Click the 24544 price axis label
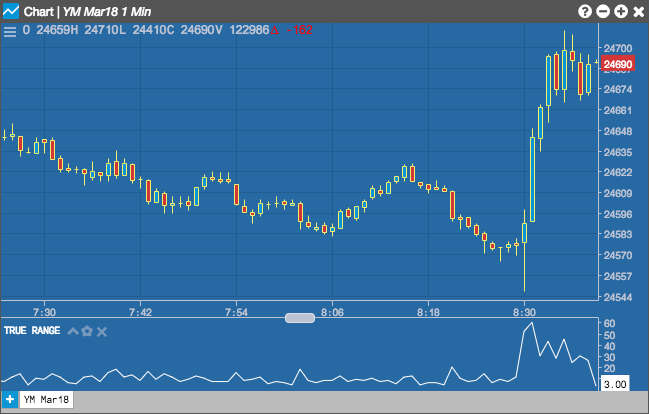 [618, 297]
